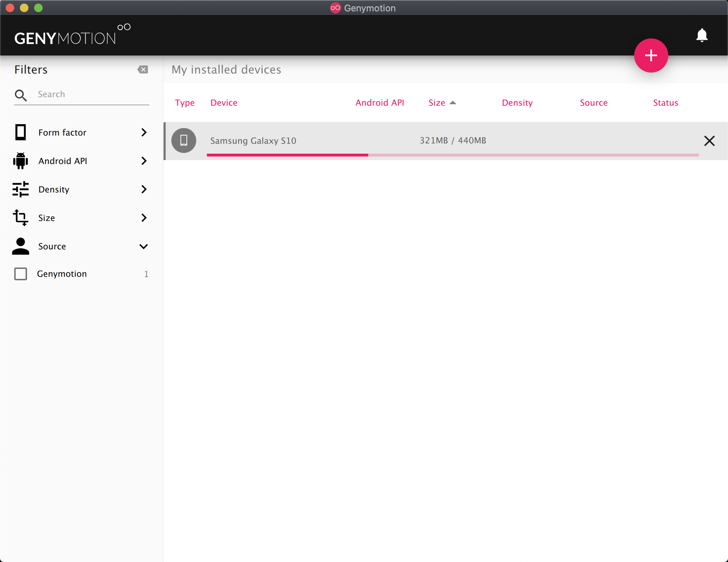Screen dimensions: 728x562
Task: Click the My installed devices heading
Action: (x=226, y=70)
